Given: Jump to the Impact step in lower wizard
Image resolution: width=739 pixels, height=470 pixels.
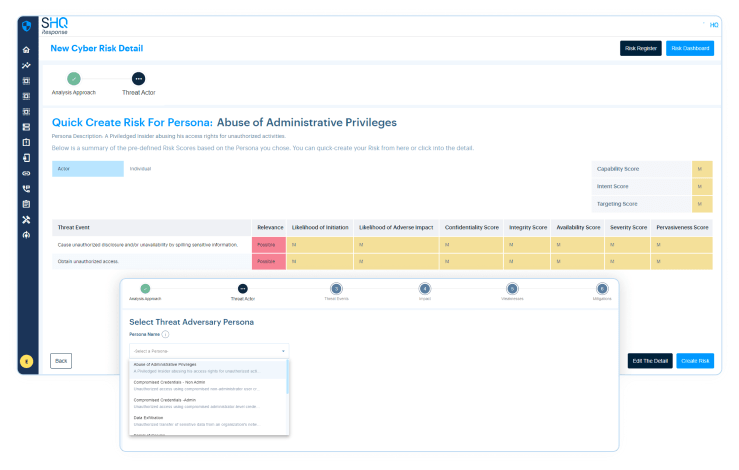Looking at the screenshot, I should click(x=425, y=288).
